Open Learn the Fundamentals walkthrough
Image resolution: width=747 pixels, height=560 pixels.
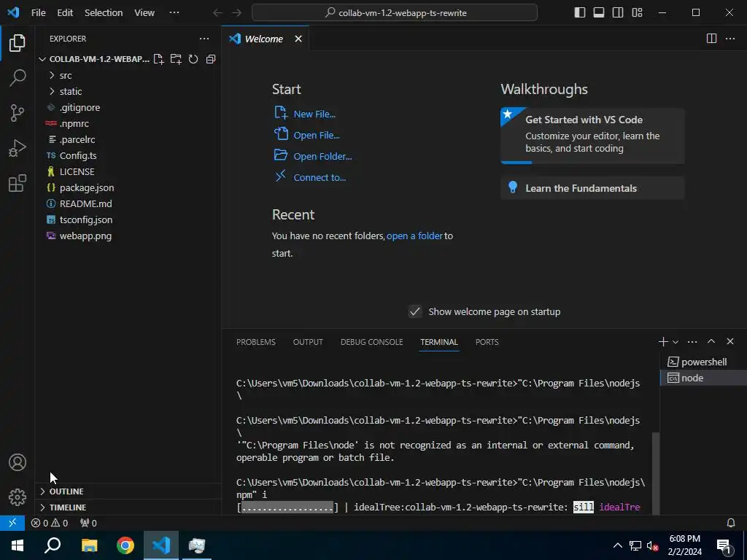click(x=592, y=188)
